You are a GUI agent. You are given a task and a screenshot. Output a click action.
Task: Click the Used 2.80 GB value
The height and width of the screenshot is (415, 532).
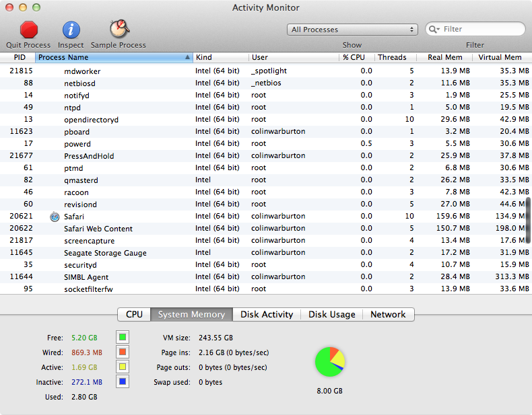(84, 397)
